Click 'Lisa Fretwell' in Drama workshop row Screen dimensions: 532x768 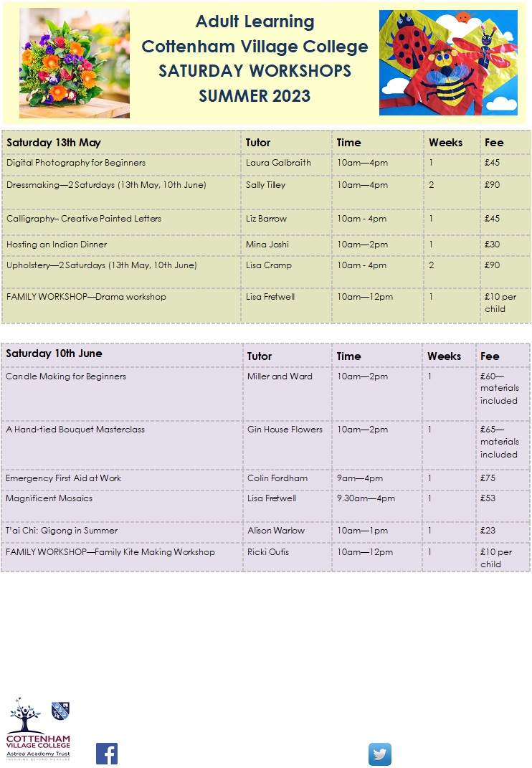coord(270,297)
